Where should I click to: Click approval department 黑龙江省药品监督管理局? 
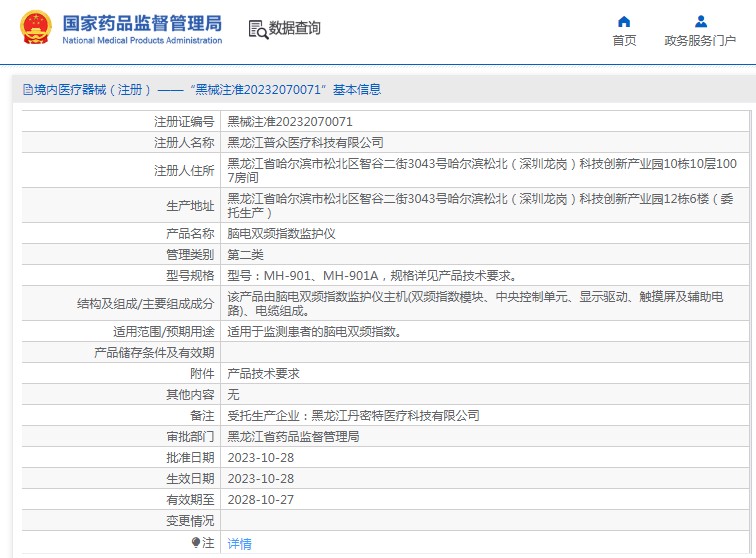tap(293, 436)
